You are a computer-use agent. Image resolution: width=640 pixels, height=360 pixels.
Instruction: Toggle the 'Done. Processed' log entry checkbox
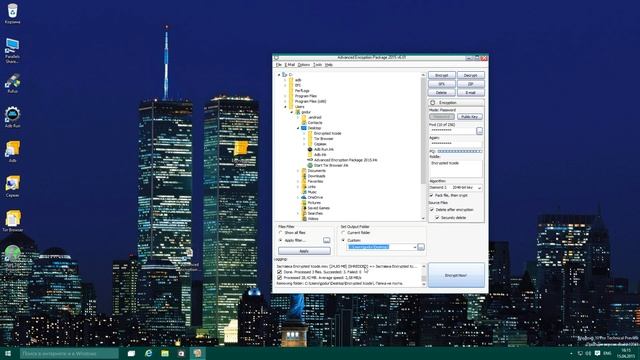pyautogui.click(x=280, y=272)
